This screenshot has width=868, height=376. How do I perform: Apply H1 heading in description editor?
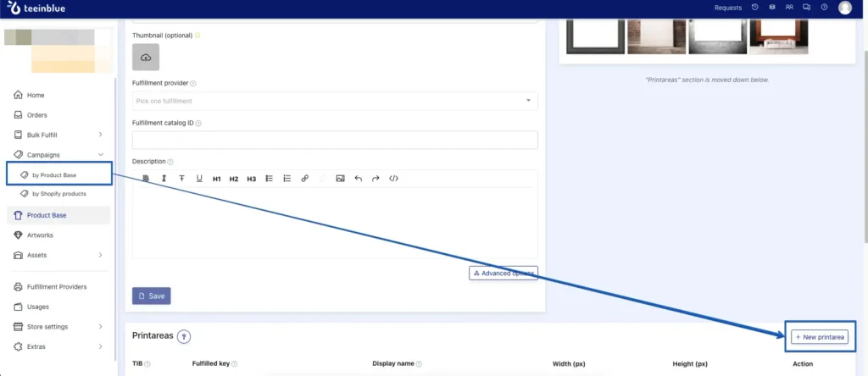point(216,179)
